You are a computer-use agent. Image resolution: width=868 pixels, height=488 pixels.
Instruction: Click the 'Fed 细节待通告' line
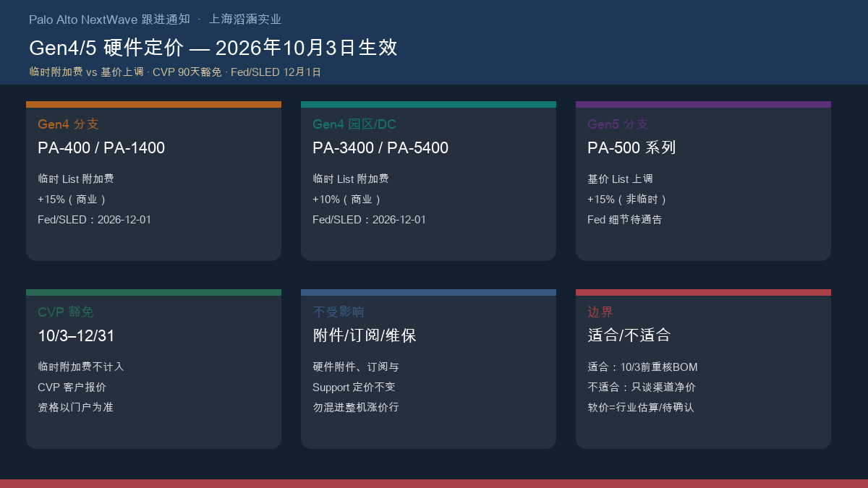coord(625,220)
